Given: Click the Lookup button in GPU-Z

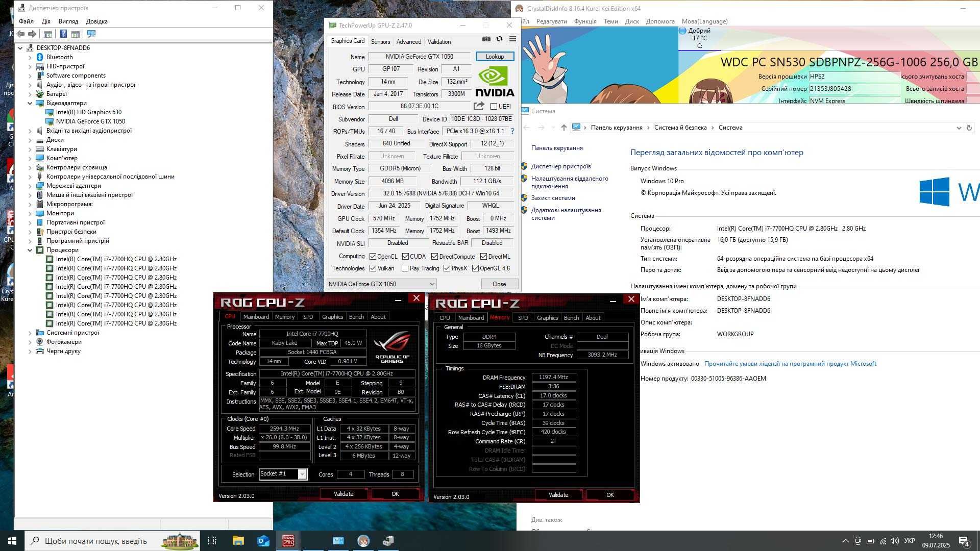Looking at the screenshot, I should coord(495,57).
